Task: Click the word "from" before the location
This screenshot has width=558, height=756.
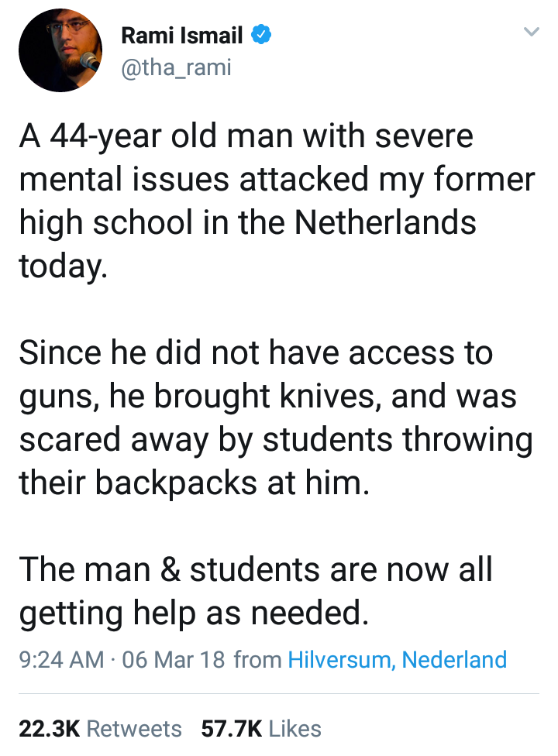Action: click(x=257, y=660)
